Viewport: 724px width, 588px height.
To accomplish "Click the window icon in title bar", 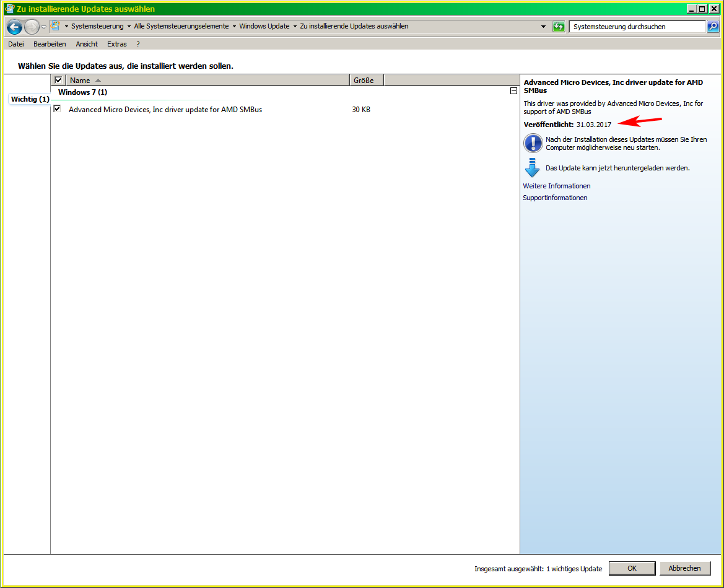I will pos(9,8).
